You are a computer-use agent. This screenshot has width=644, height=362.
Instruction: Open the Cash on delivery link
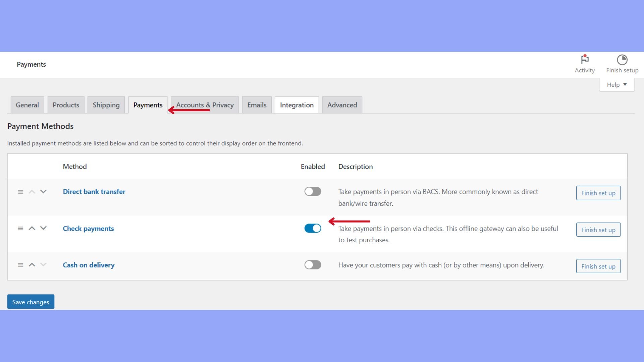pos(89,265)
